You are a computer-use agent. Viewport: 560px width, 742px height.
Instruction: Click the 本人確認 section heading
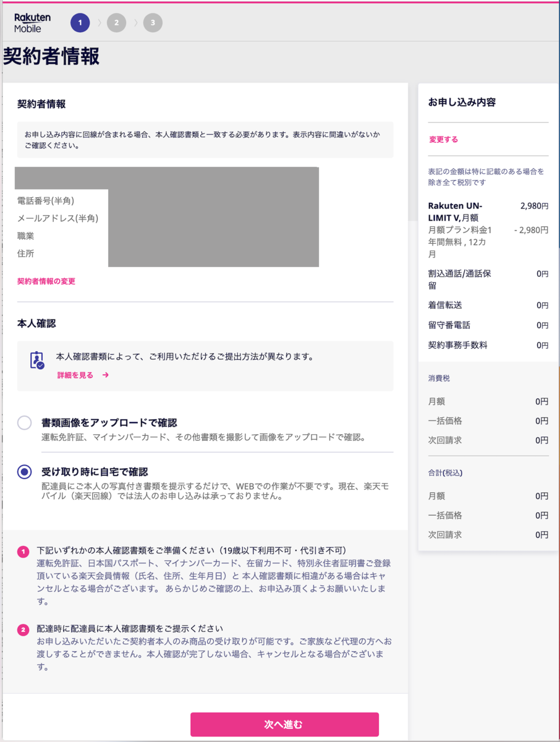click(x=36, y=323)
